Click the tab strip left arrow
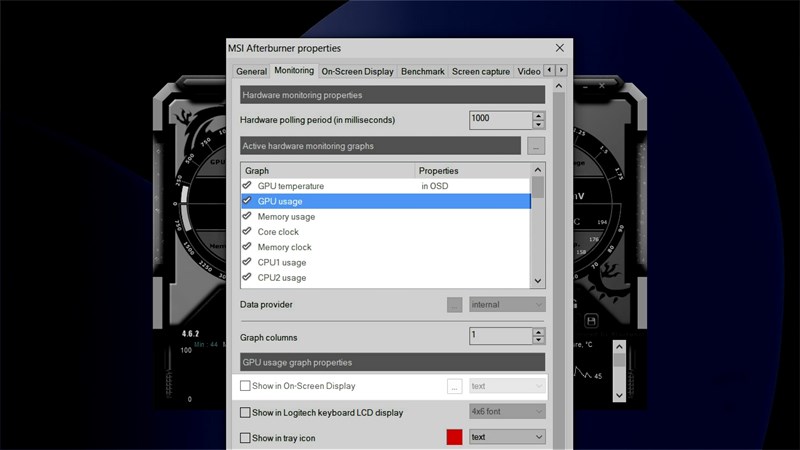Image resolution: width=800 pixels, height=450 pixels. point(549,70)
